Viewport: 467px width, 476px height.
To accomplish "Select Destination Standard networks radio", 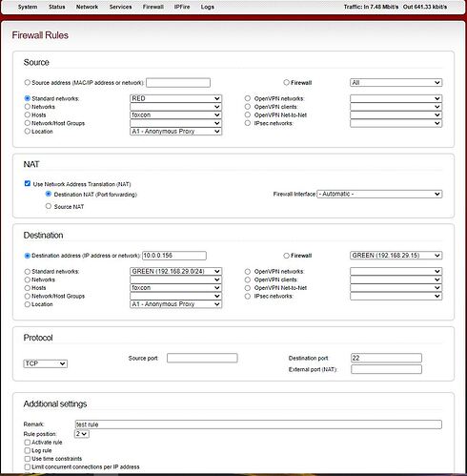I will click(x=28, y=272).
